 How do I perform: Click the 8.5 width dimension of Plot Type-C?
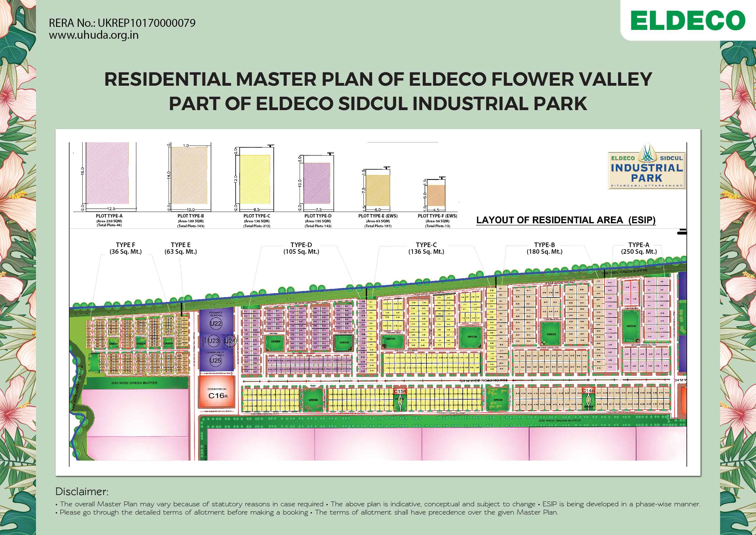point(256,210)
